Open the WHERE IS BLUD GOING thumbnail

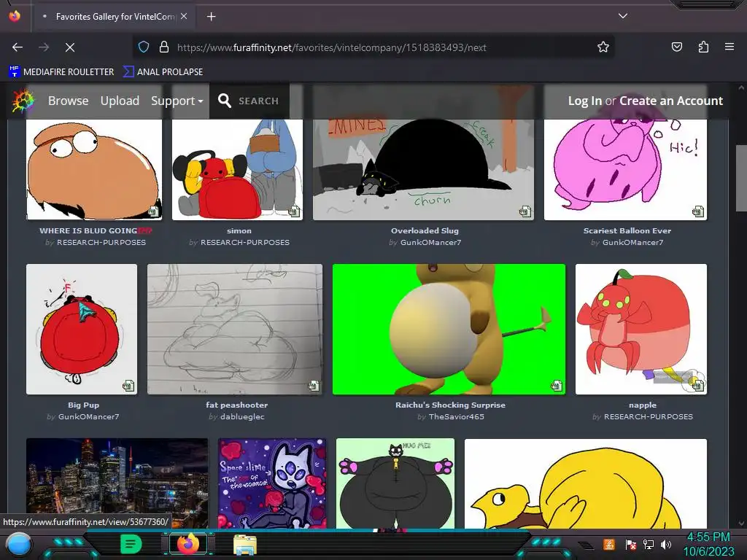(94, 169)
